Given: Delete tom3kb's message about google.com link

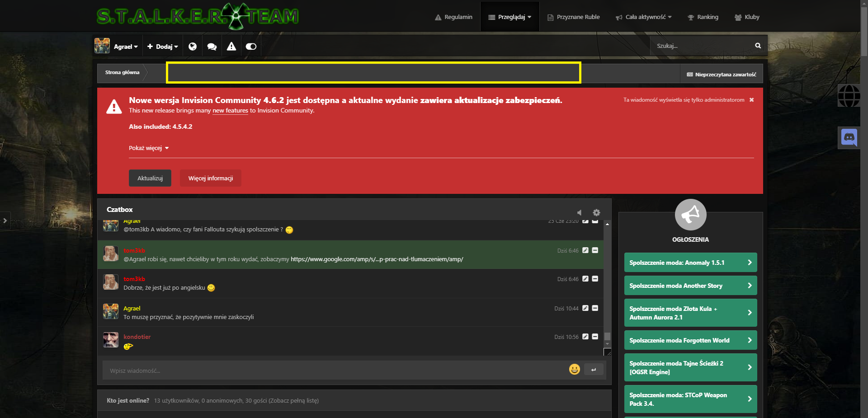Looking at the screenshot, I should click(x=595, y=250).
